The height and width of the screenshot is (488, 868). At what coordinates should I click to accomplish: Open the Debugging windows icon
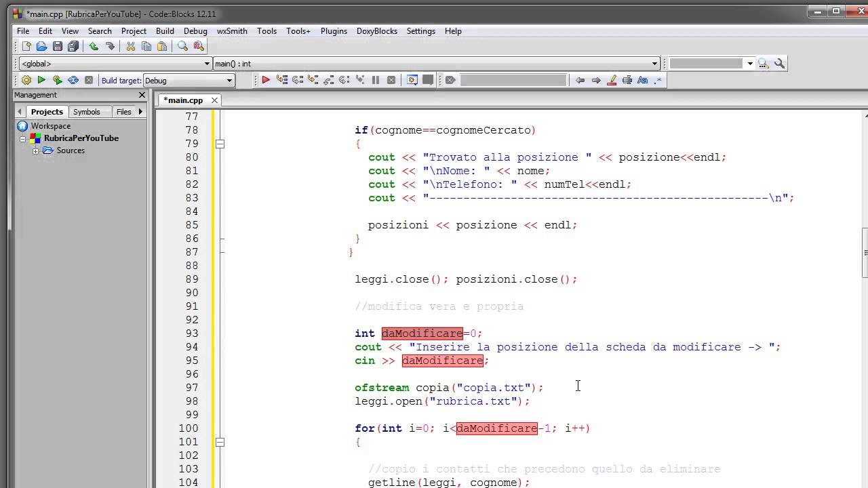click(x=412, y=80)
